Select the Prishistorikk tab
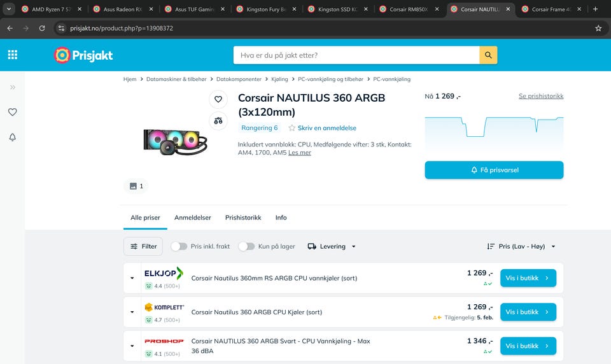 [x=243, y=218]
